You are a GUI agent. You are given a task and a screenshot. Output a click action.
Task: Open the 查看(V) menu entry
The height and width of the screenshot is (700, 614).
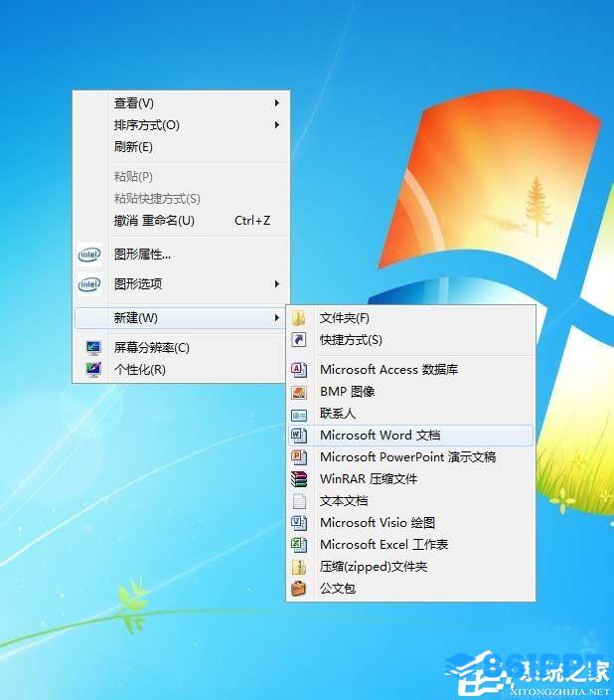pos(181,103)
